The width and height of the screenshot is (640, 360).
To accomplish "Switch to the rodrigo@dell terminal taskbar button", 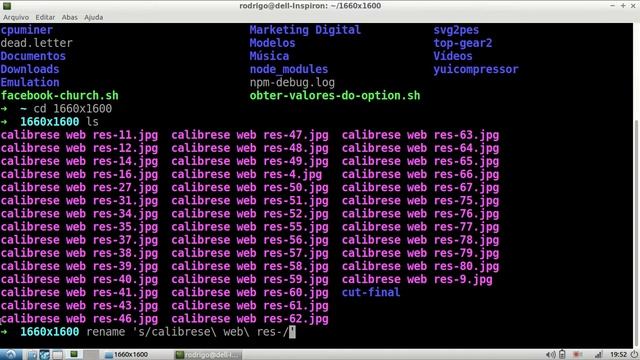I will click(208, 355).
